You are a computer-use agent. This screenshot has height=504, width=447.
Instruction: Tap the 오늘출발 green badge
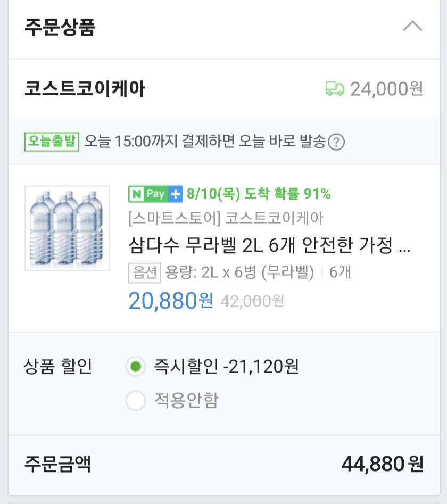[52, 142]
